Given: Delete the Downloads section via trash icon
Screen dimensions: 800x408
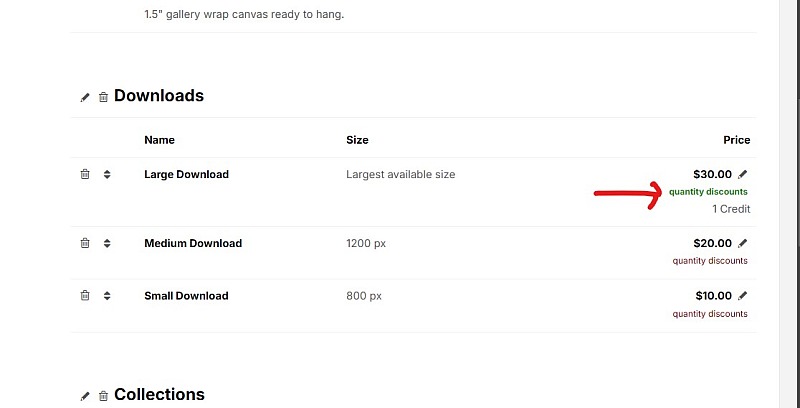Looking at the screenshot, I should (104, 97).
